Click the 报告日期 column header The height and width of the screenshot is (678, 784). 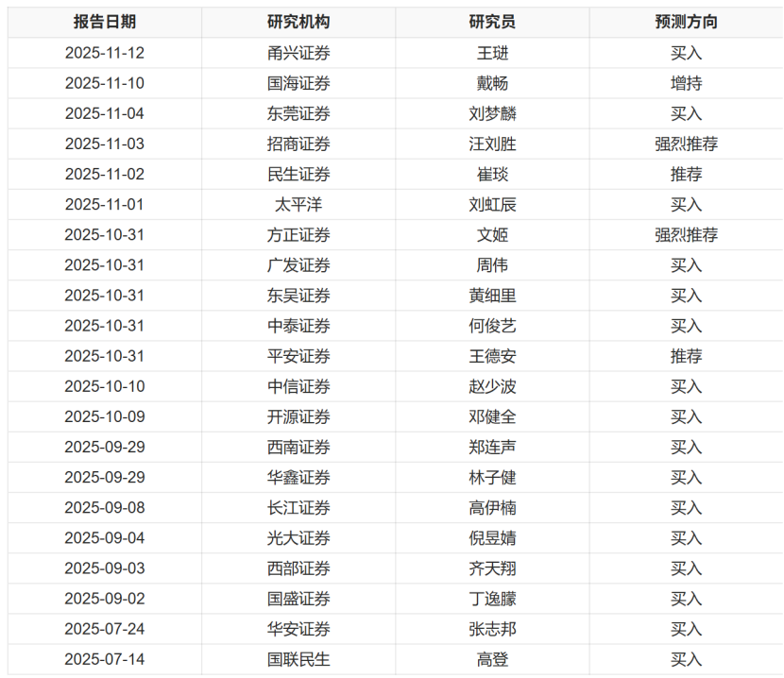pyautogui.click(x=105, y=23)
